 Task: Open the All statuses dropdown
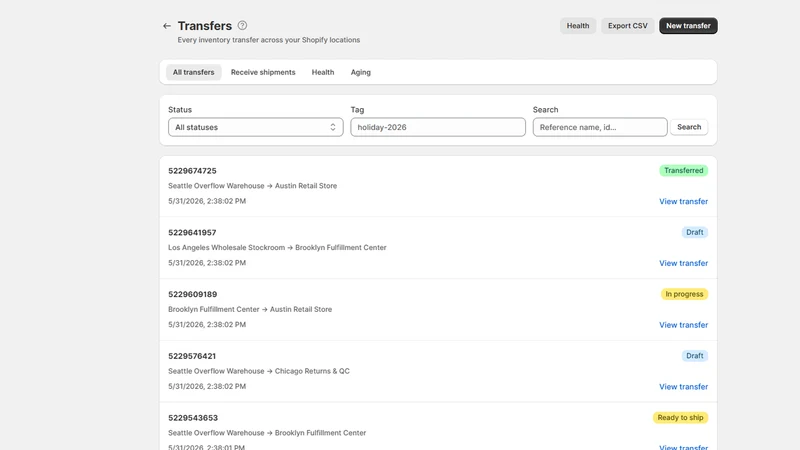[x=256, y=127]
